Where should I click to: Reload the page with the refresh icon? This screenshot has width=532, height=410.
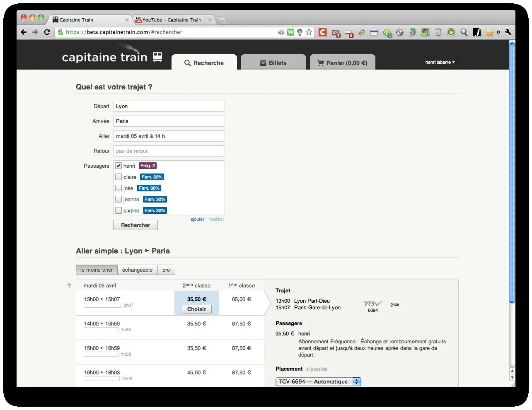coord(47,32)
